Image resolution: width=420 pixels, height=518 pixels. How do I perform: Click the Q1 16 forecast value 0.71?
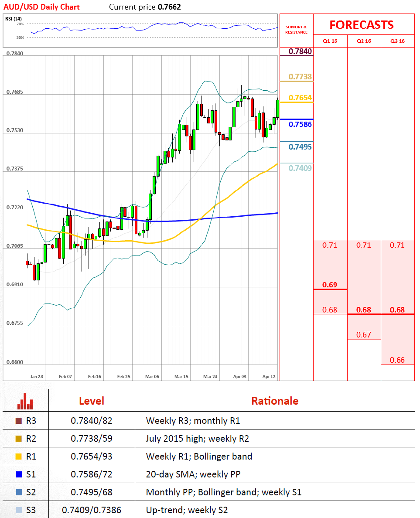tap(330, 245)
